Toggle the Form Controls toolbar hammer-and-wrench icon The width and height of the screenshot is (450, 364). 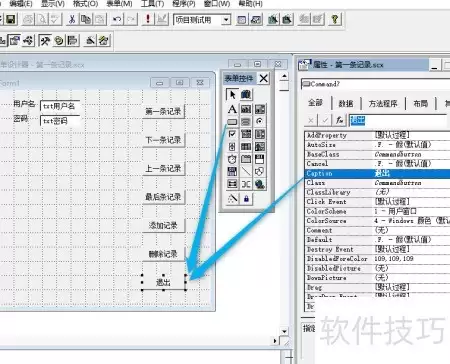[44, 41]
